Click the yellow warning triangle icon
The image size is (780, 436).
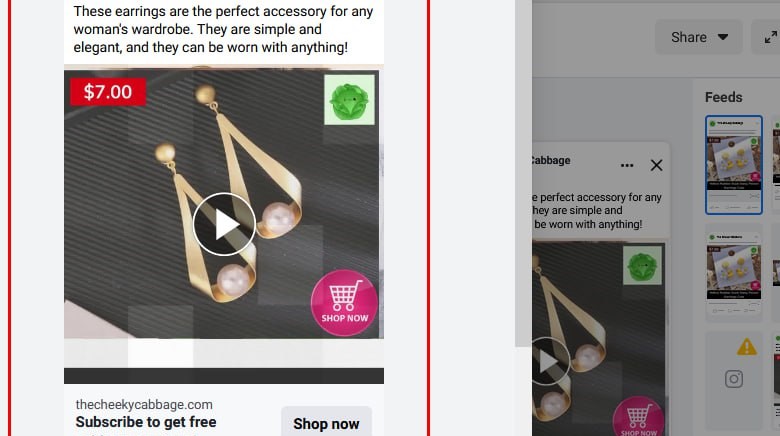point(747,346)
